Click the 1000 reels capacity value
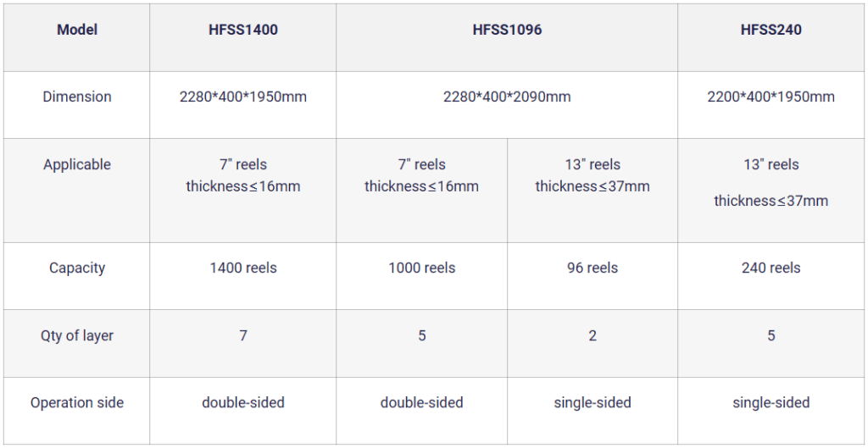The height and width of the screenshot is (448, 868). (422, 268)
